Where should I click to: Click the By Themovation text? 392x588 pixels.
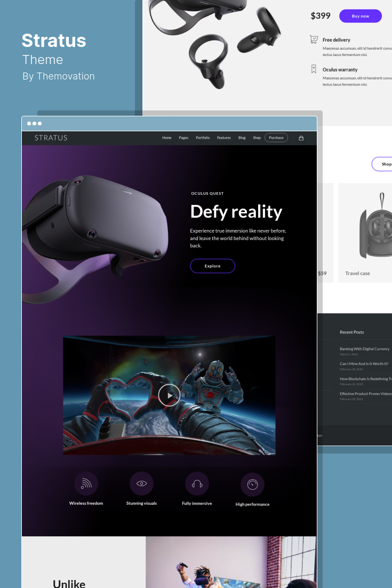coord(59,76)
